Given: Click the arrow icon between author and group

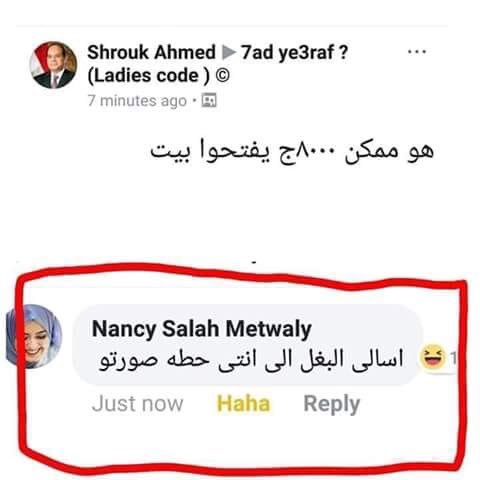Looking at the screenshot, I should point(229,52).
